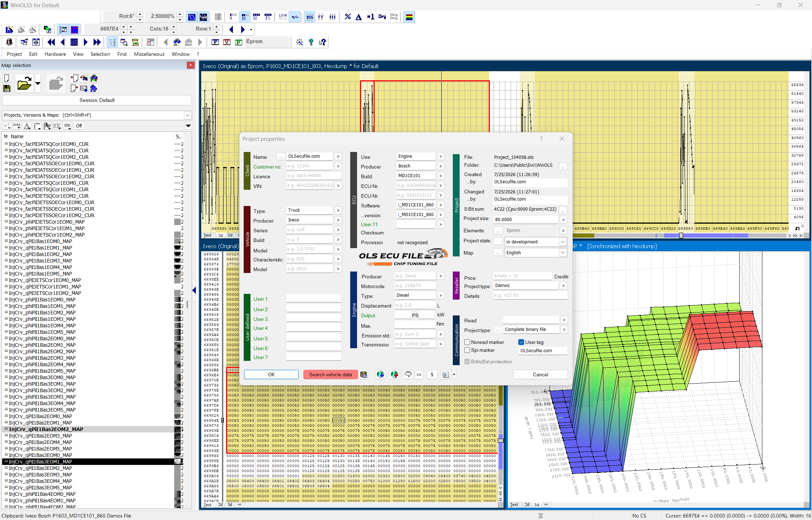The image size is (812, 520).
Task: Open the Map language dropdown showing English
Action: click(563, 252)
